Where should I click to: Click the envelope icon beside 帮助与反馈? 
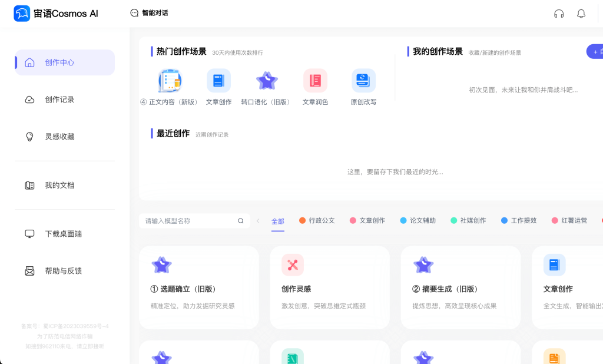coord(29,271)
